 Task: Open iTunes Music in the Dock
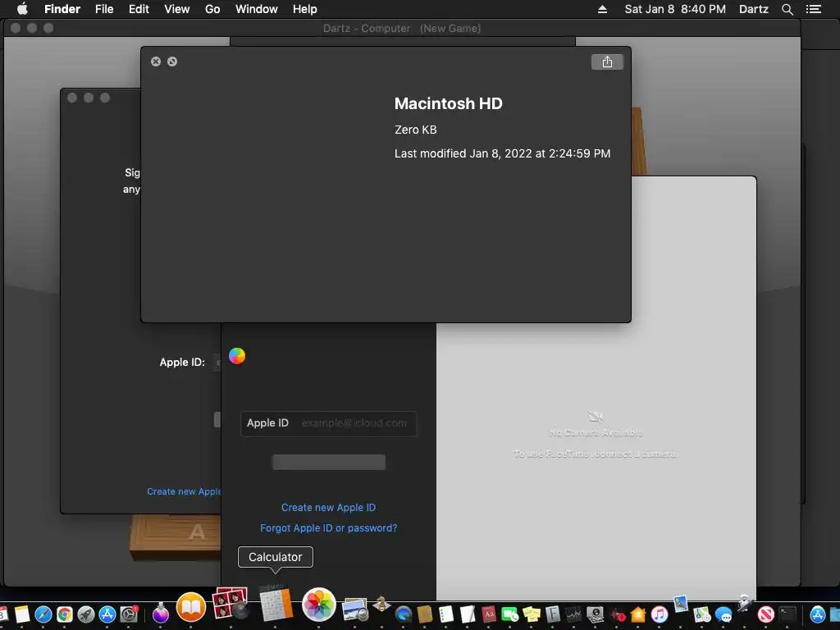(x=660, y=614)
